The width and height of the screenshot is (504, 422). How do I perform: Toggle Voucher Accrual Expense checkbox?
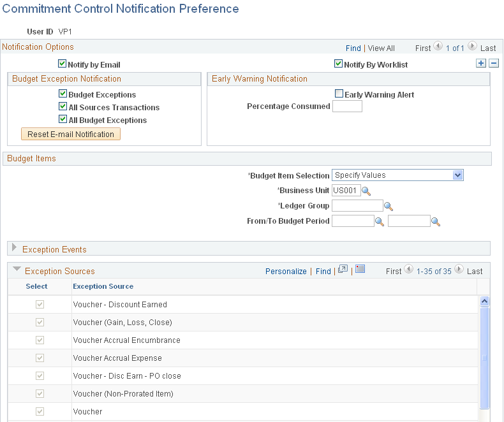pos(40,358)
